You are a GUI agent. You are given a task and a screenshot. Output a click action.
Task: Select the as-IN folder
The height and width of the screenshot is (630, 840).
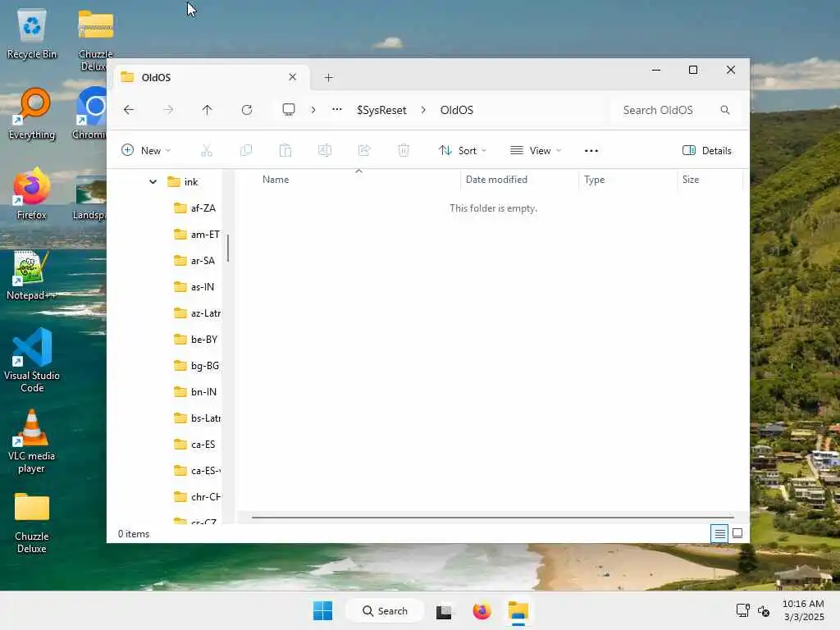coord(194,287)
